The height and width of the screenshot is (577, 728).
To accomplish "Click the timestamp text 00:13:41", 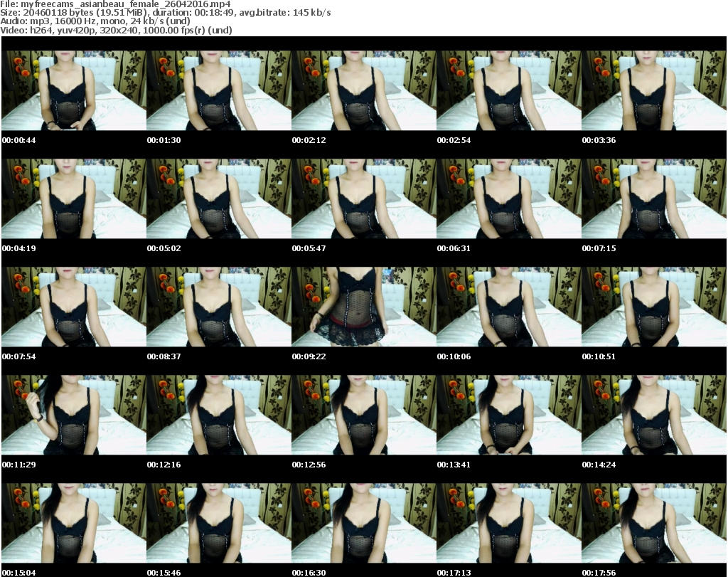I will coord(454,465).
